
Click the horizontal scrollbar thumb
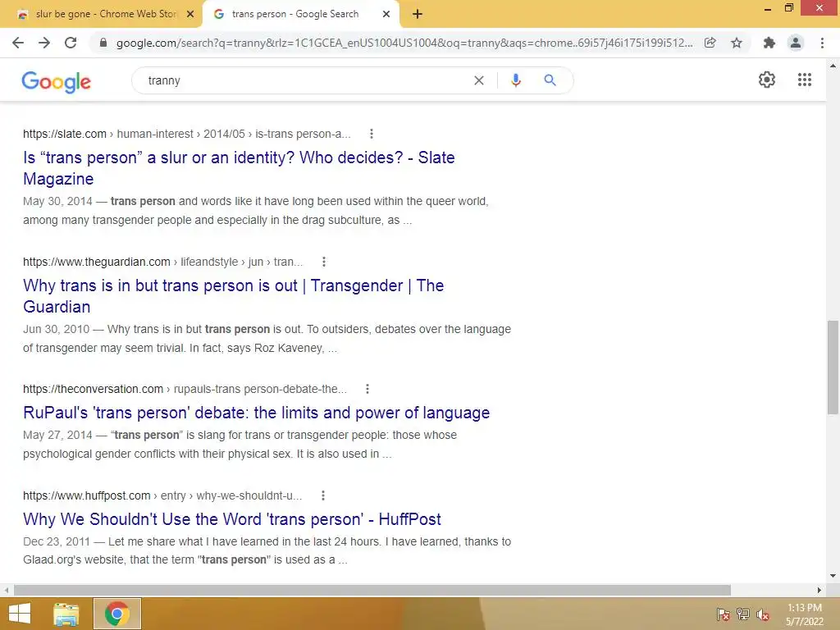pos(372,590)
